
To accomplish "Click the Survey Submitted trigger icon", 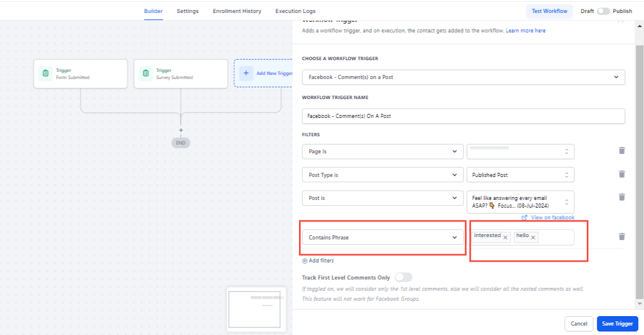I will (x=146, y=73).
